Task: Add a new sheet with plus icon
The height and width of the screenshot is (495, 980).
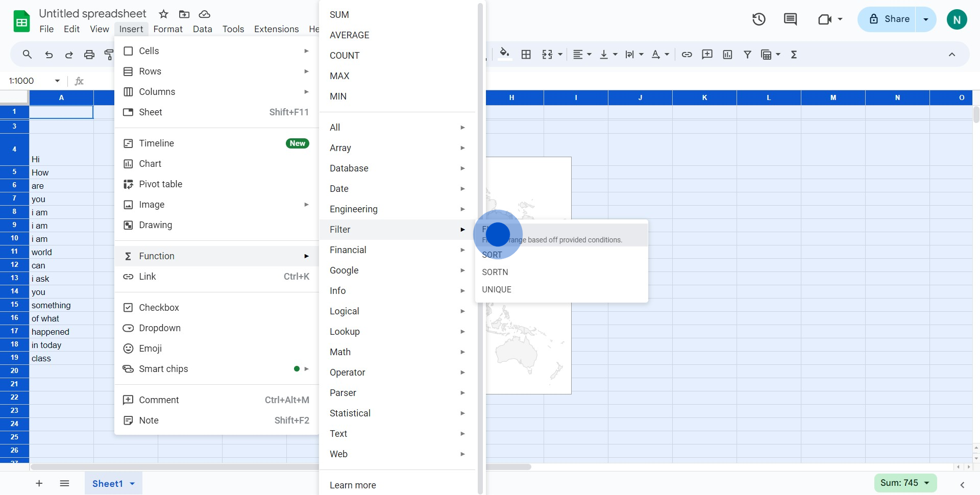Action: [x=39, y=483]
